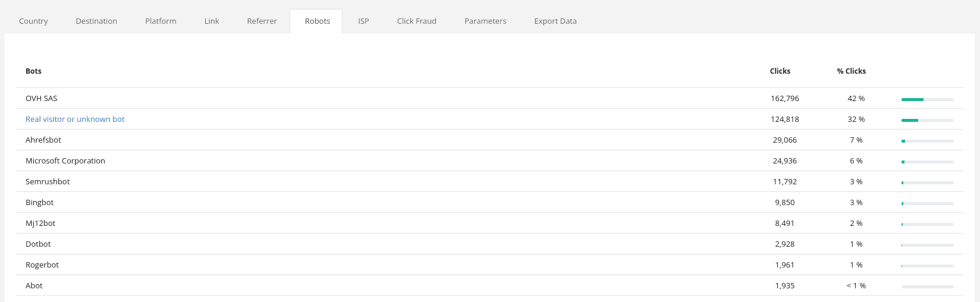Click the Robots tab
This screenshot has height=302, width=980.
click(317, 21)
